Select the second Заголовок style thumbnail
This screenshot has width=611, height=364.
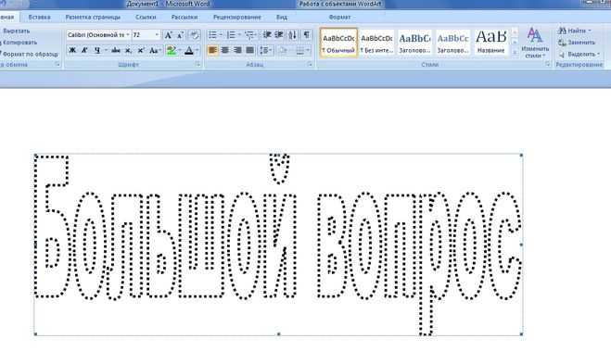coord(452,43)
